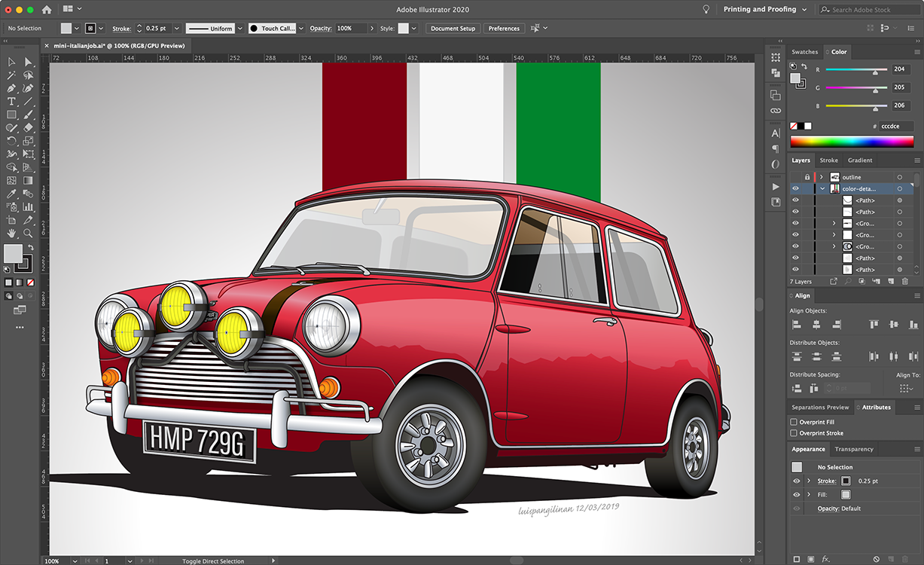924x565 pixels.
Task: Select the Line Segment tool
Action: coord(28,101)
